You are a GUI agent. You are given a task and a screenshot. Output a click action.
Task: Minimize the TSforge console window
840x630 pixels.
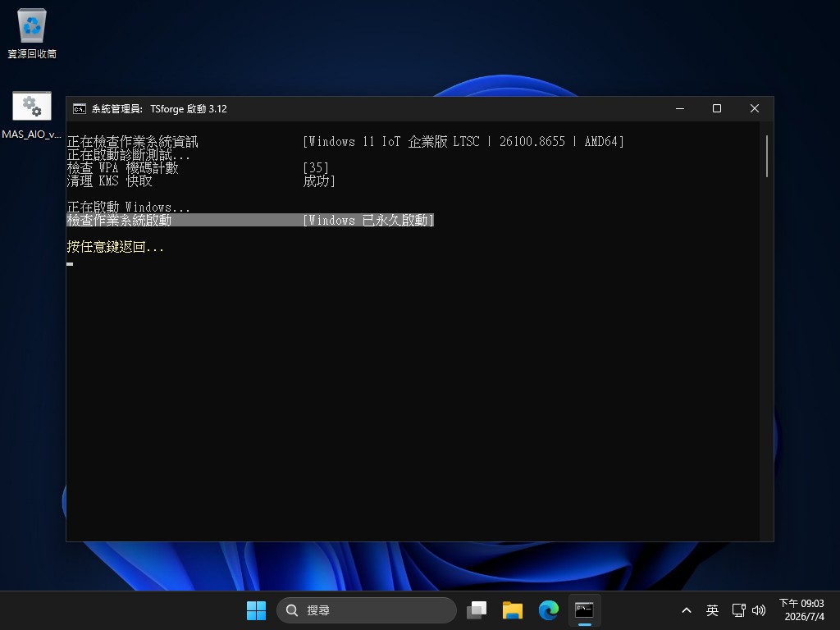680,109
